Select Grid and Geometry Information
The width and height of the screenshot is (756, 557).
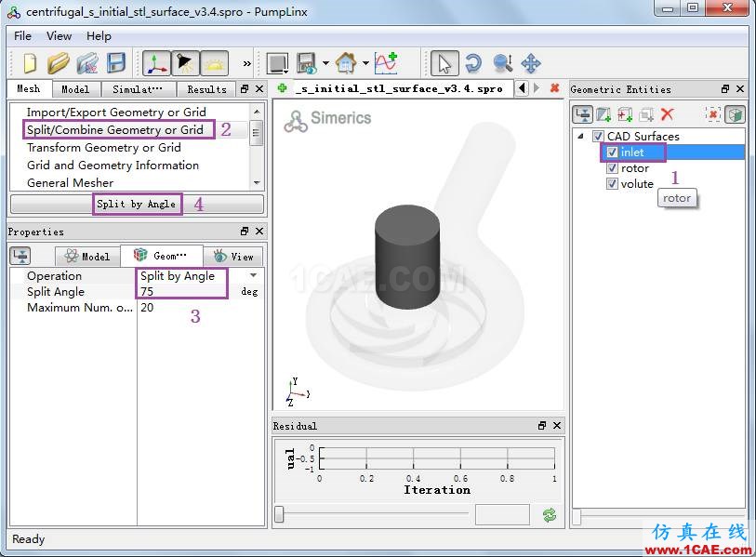[x=113, y=166]
